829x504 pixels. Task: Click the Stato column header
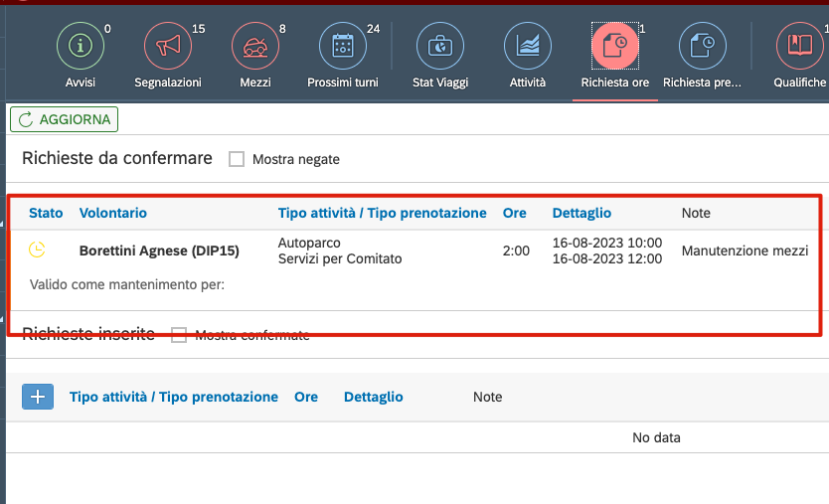(x=46, y=213)
